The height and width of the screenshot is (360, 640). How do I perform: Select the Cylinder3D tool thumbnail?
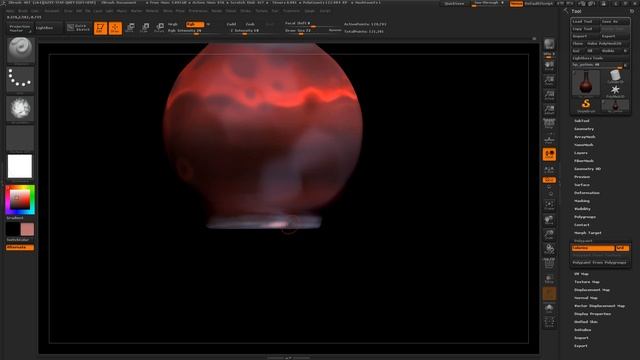615,77
